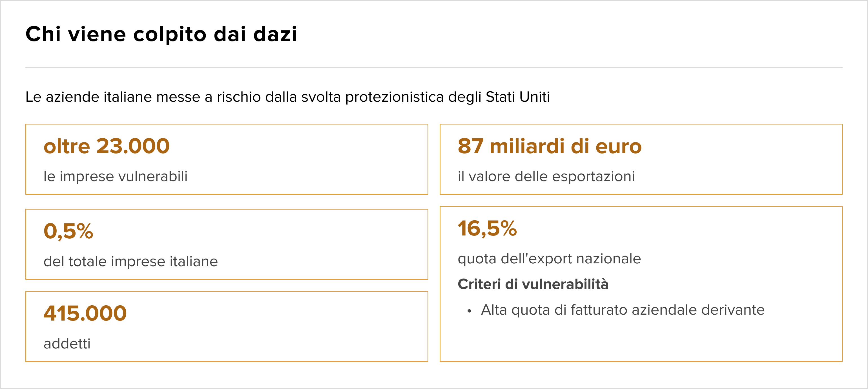
Task: Select the '16,5%' statistic
Action: pos(487,228)
